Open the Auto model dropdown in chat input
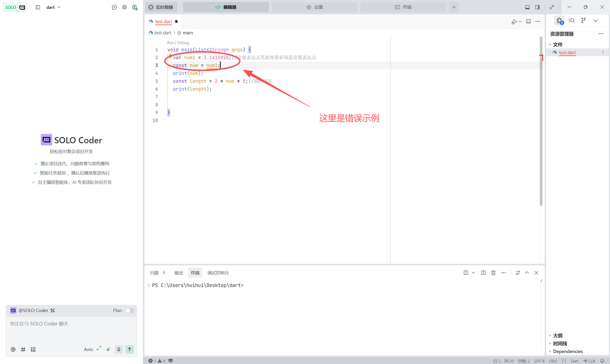This screenshot has height=364, width=610. coord(91,349)
